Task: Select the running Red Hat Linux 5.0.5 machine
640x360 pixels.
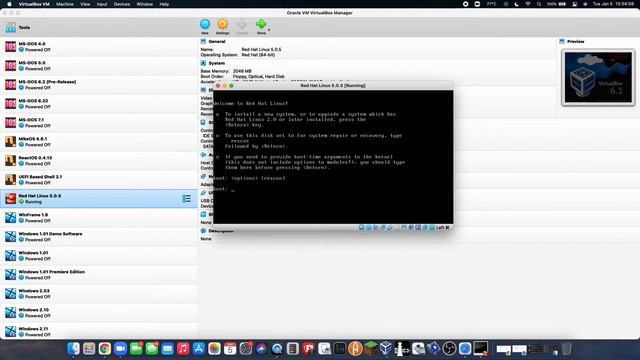Action: coord(99,199)
